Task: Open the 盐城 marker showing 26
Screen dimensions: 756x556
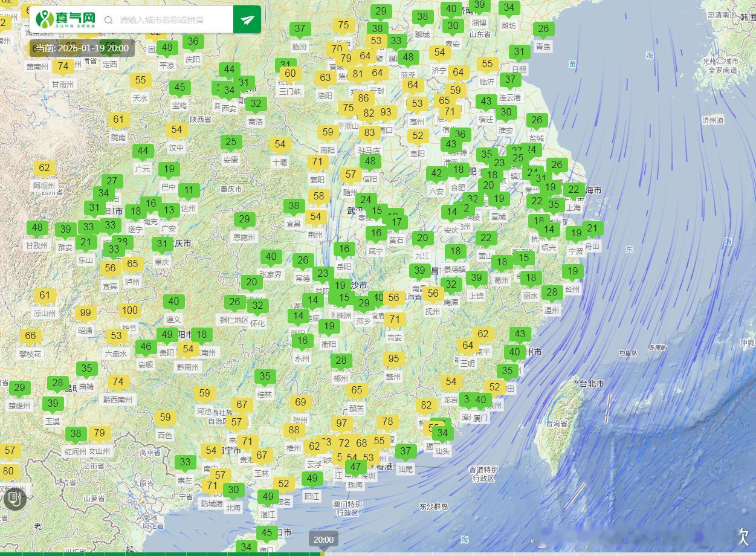Action: coord(537,121)
